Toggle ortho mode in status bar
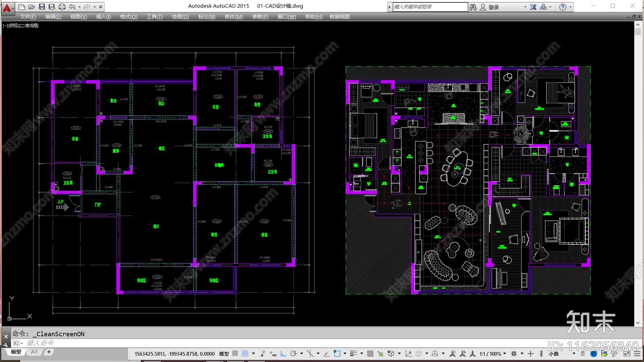Image resolution: width=644 pixels, height=362 pixels. click(283, 354)
